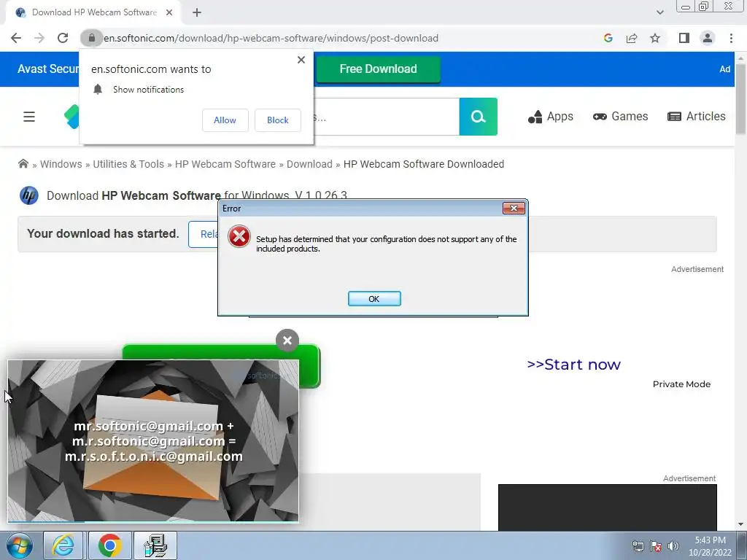Go to Windows breadcrumb link

point(61,164)
